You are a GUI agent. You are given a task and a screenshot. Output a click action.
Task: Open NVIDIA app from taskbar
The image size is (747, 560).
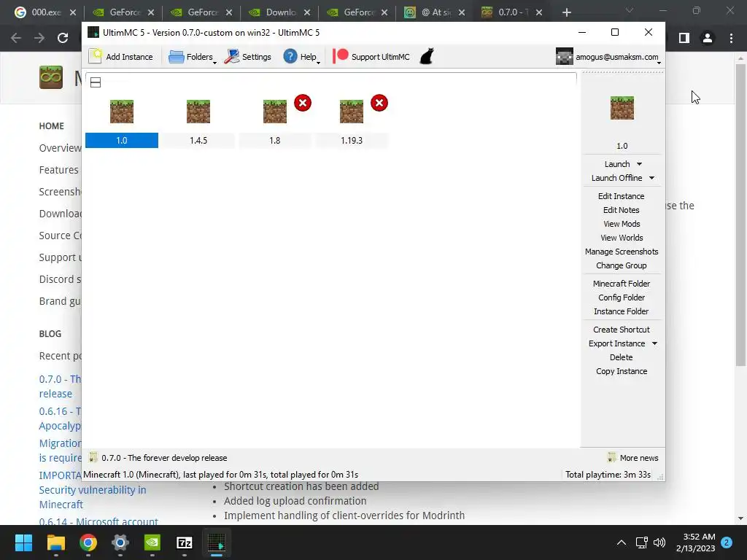[x=152, y=542]
